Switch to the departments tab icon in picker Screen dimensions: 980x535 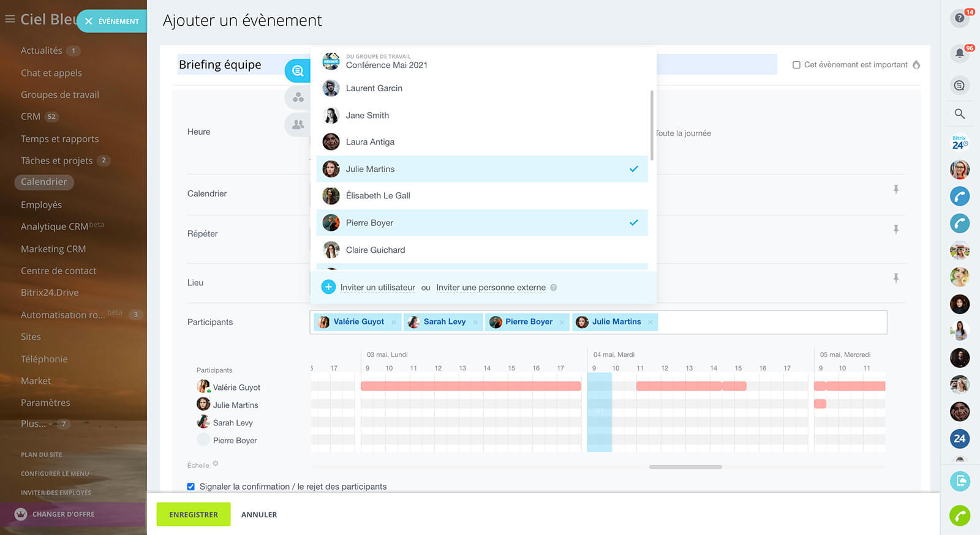298,98
